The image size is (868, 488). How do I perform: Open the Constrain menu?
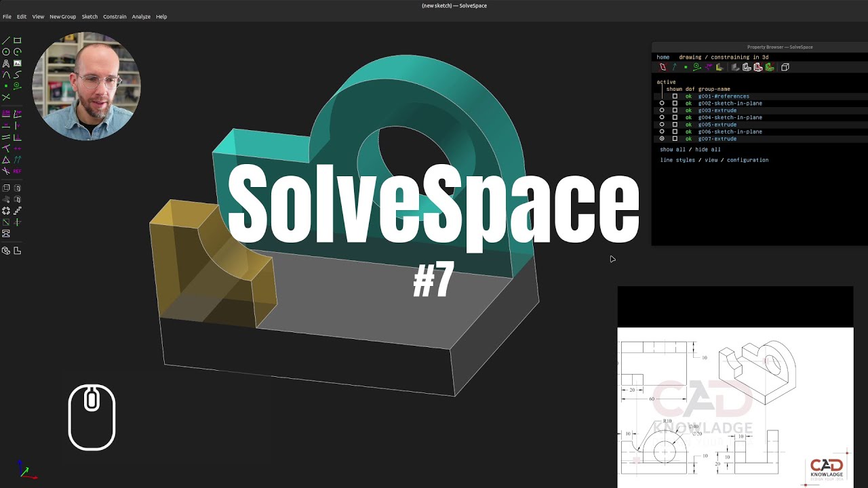pos(115,16)
